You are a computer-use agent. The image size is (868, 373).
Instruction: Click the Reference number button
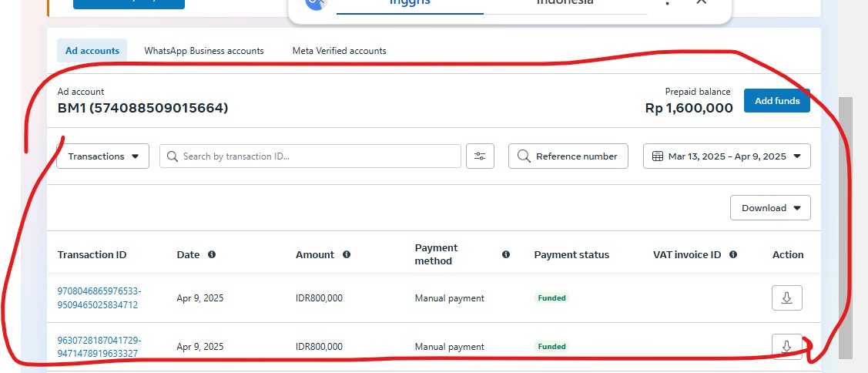click(x=568, y=156)
